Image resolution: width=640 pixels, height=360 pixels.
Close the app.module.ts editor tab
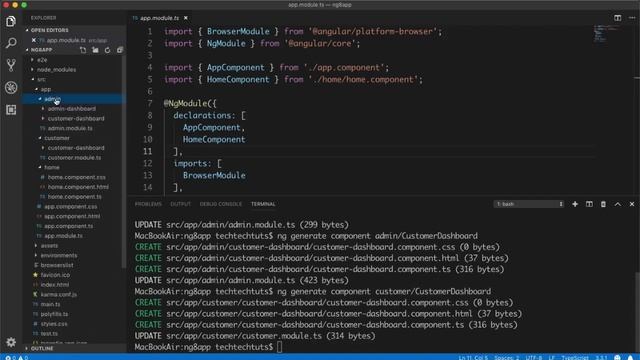click(186, 18)
